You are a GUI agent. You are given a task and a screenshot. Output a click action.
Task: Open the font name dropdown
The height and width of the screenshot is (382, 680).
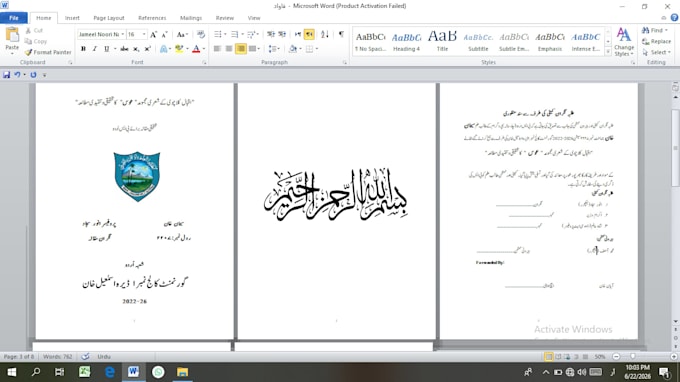click(x=123, y=34)
